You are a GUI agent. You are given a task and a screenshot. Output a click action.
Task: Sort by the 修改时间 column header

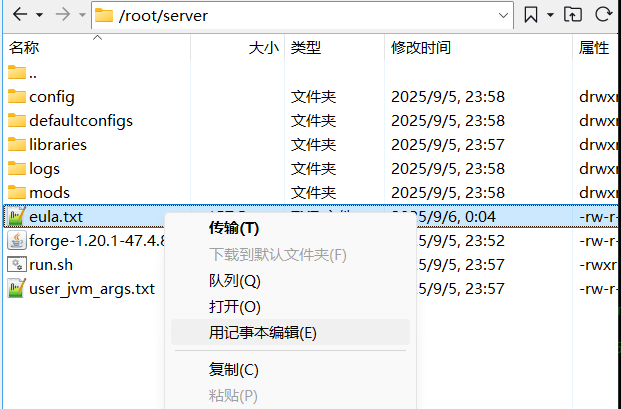[420, 48]
